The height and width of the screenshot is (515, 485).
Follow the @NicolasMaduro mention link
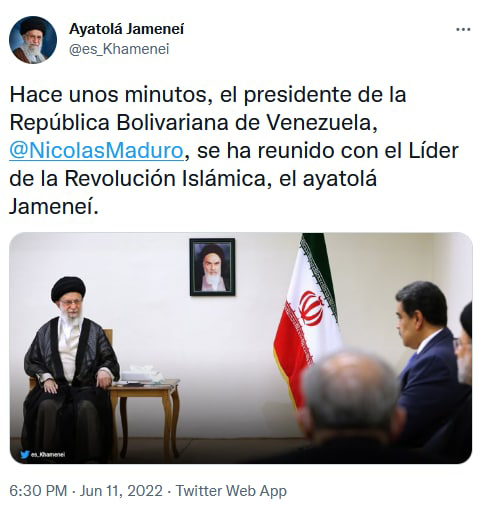click(96, 151)
